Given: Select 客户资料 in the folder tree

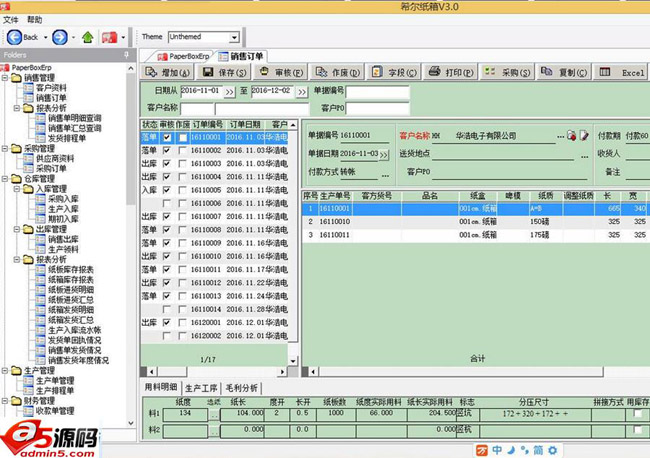Looking at the screenshot, I should (51, 87).
